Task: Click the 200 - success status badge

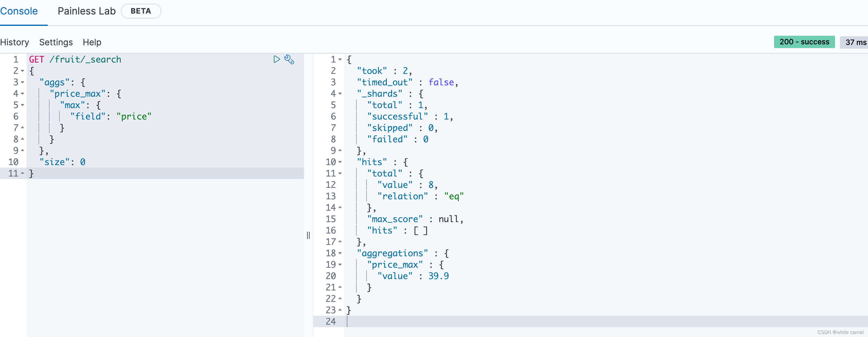Action: point(804,42)
